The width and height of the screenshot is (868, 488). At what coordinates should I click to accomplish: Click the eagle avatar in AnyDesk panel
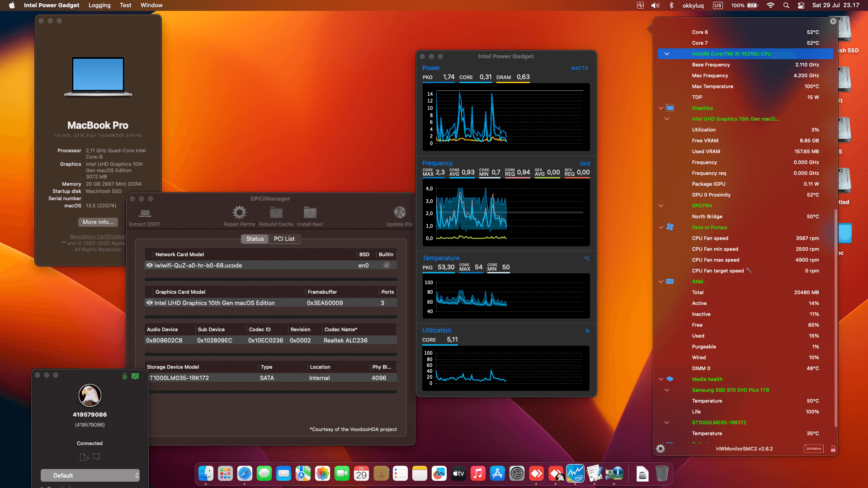click(90, 395)
